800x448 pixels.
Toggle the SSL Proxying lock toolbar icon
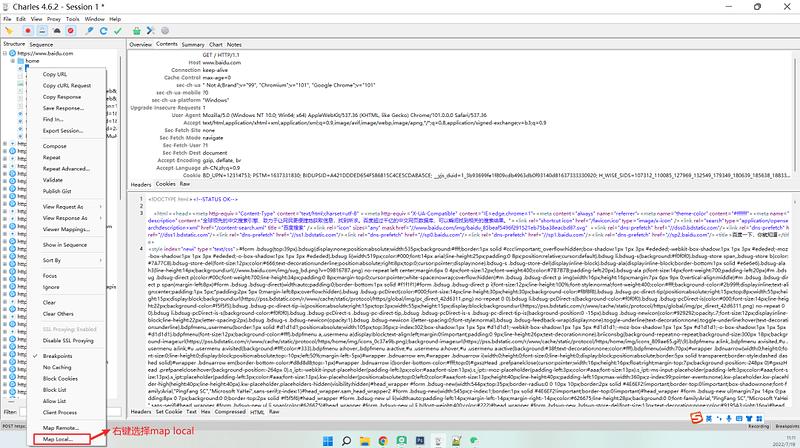pyautogui.click(x=42, y=31)
